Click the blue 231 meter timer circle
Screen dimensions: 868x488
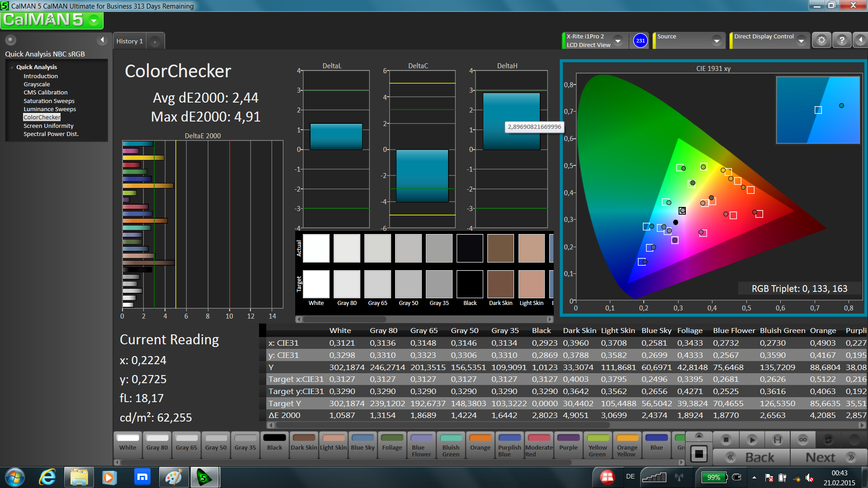(640, 41)
